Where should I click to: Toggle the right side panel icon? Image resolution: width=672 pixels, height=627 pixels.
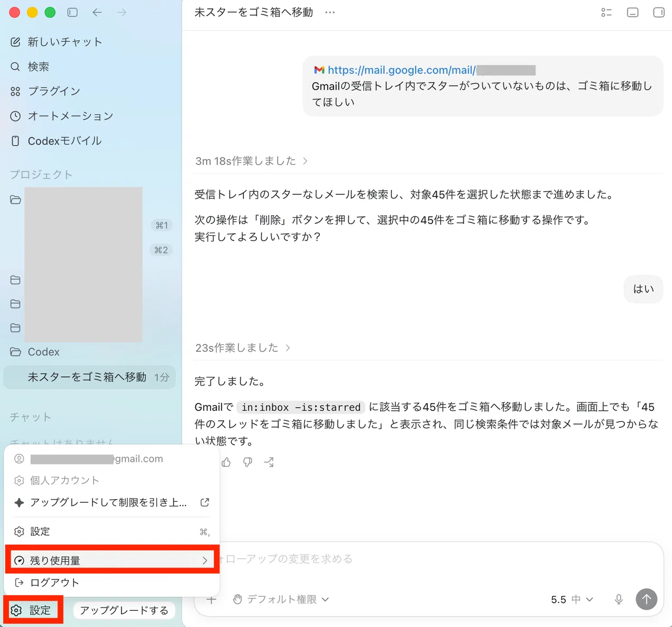[x=659, y=12]
